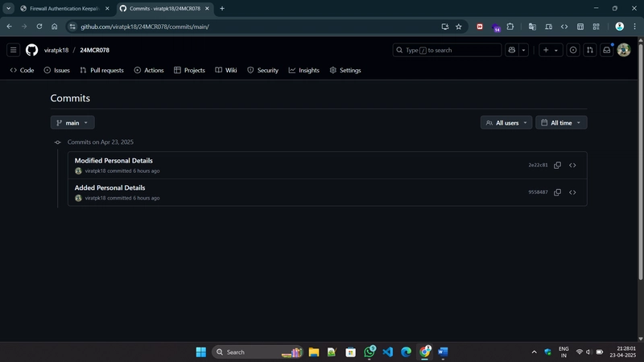Open the Copilot chat icon
Image resolution: width=644 pixels, height=362 pixels.
tap(512, 50)
